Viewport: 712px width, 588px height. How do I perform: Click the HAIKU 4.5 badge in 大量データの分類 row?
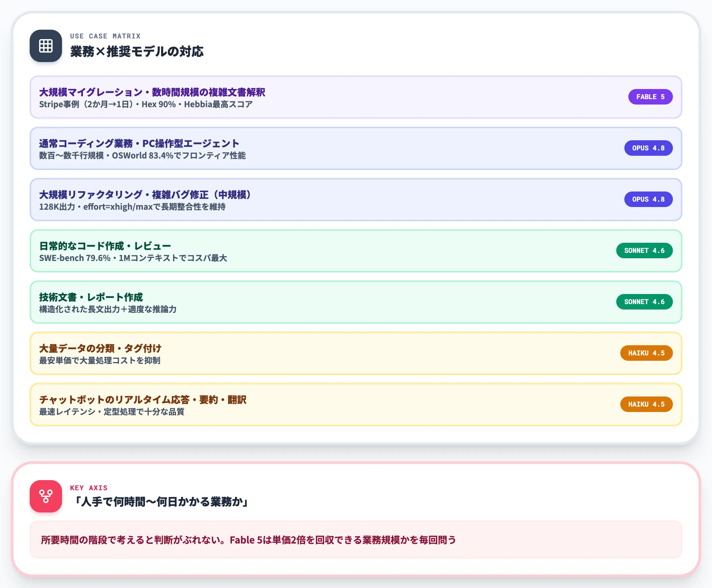click(646, 353)
